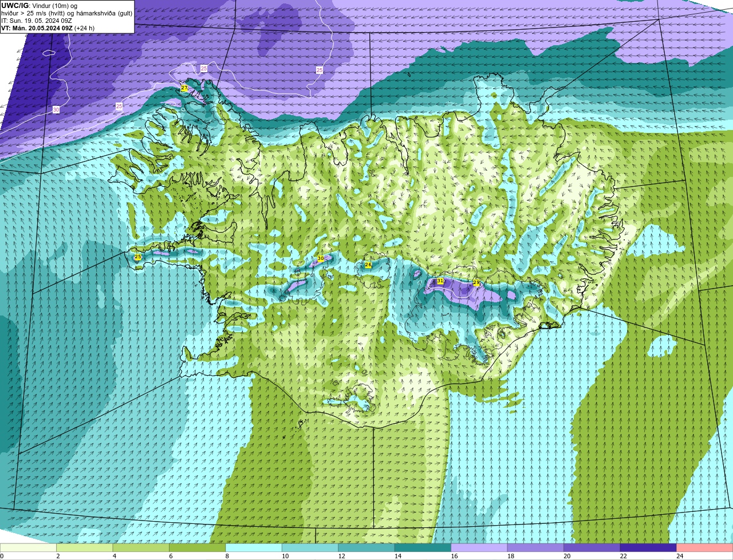The height and width of the screenshot is (560, 733).
Task: Select the 6–8 m/s olive green legend swatch
Action: click(198, 547)
